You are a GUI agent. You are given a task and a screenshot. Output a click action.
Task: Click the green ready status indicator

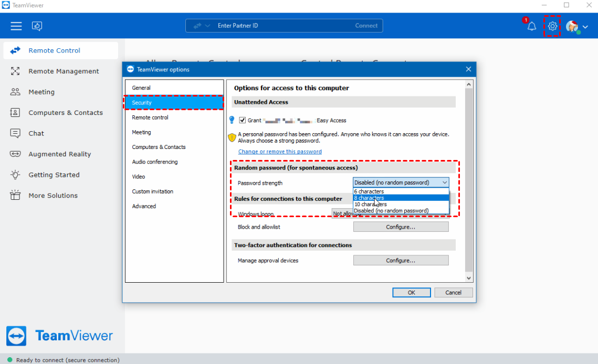(x=10, y=360)
